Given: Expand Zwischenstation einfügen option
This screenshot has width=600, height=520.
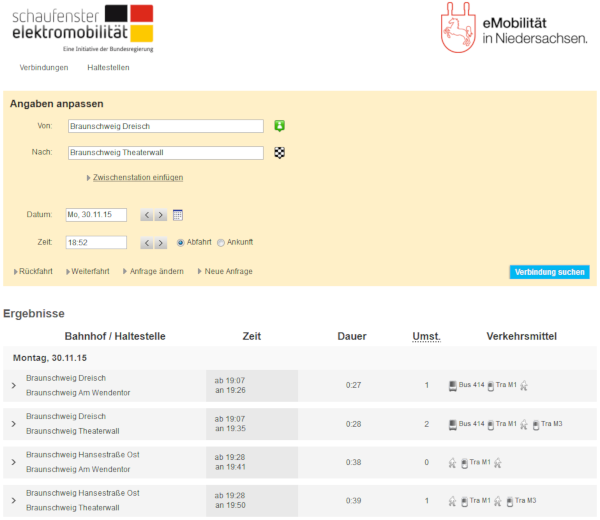Looking at the screenshot, I should point(137,178).
